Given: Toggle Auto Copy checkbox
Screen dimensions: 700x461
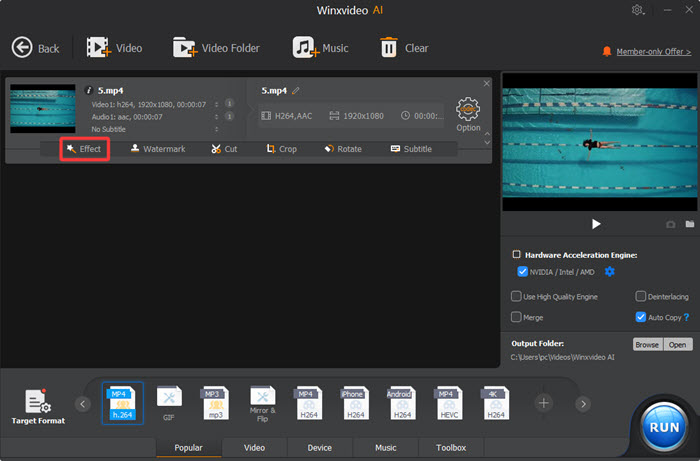Looking at the screenshot, I should tap(641, 317).
